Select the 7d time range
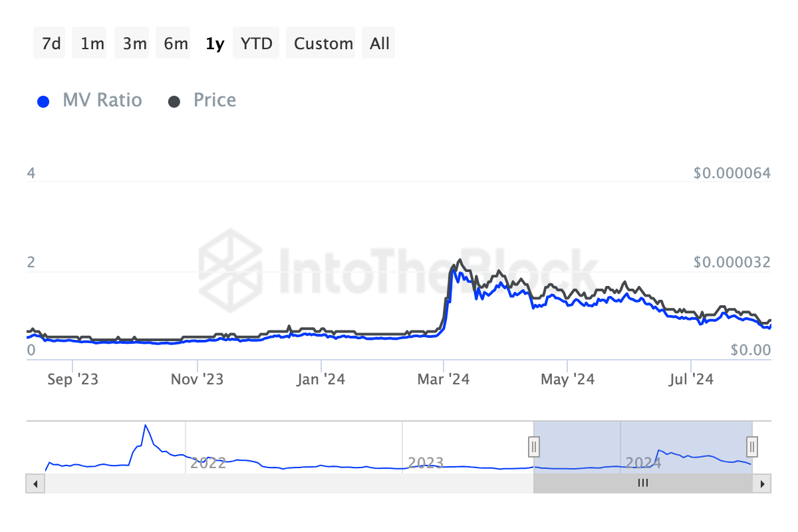The width and height of the screenshot is (798, 532). [50, 44]
